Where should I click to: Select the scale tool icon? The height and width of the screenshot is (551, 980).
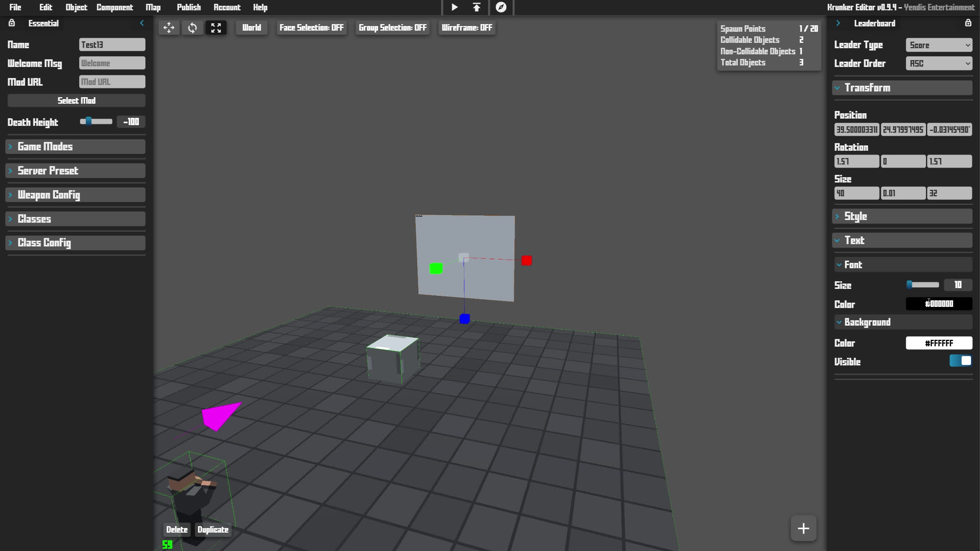[x=216, y=28]
